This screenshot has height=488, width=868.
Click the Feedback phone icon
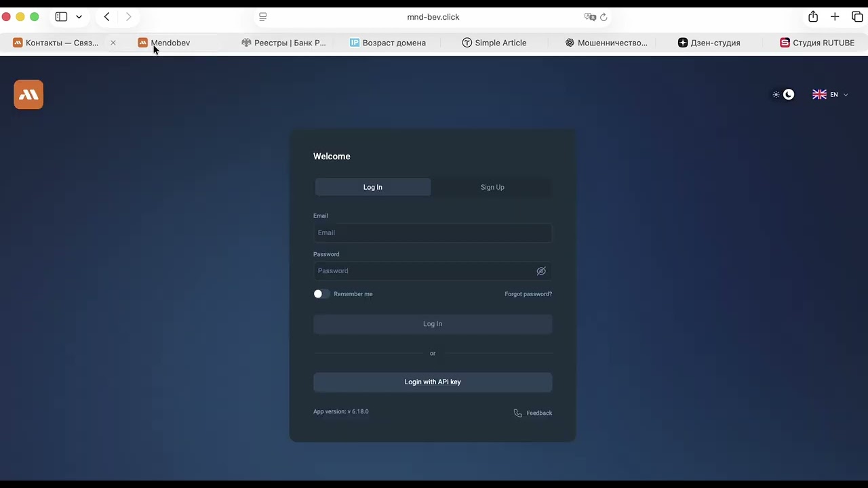tap(518, 413)
